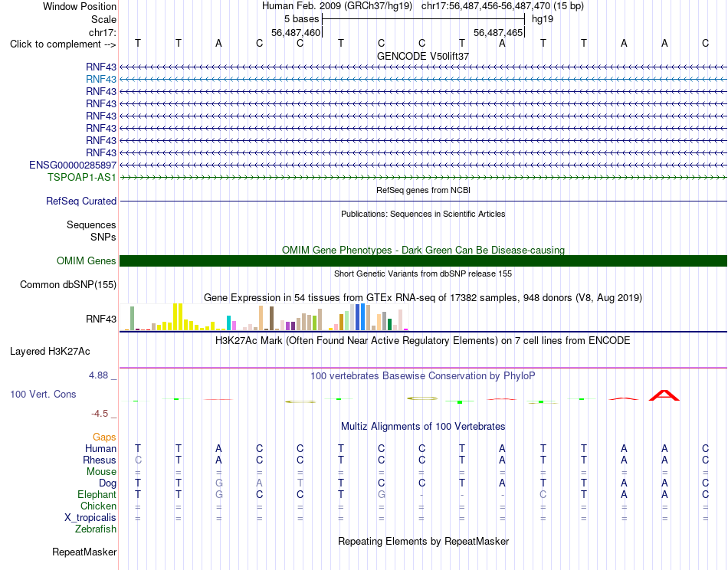Select the 'Human' alignment row label
Viewport: 728px width, 570px height.
[100, 448]
